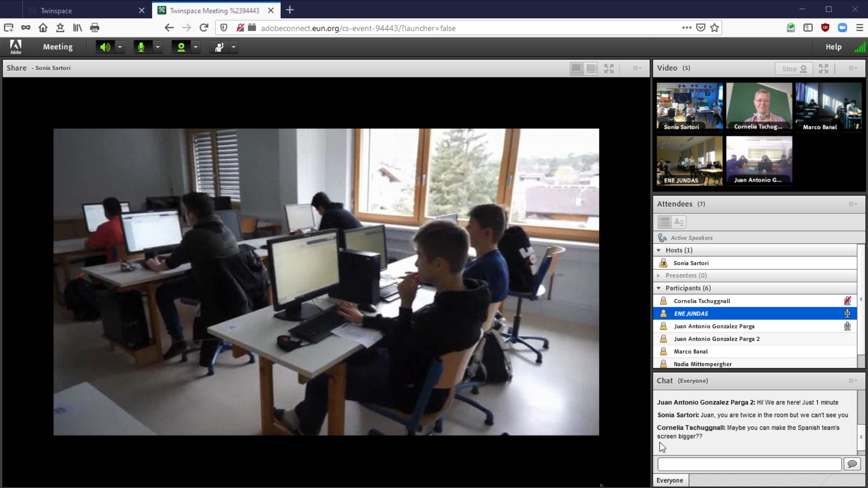Open the speaker options dropdown arrow
This screenshot has height=488, width=868.
120,47
